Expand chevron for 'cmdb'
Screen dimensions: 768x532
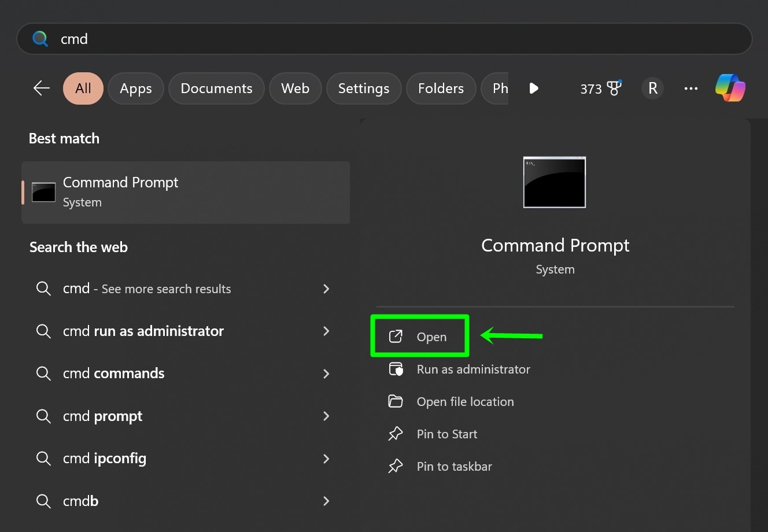coord(326,501)
